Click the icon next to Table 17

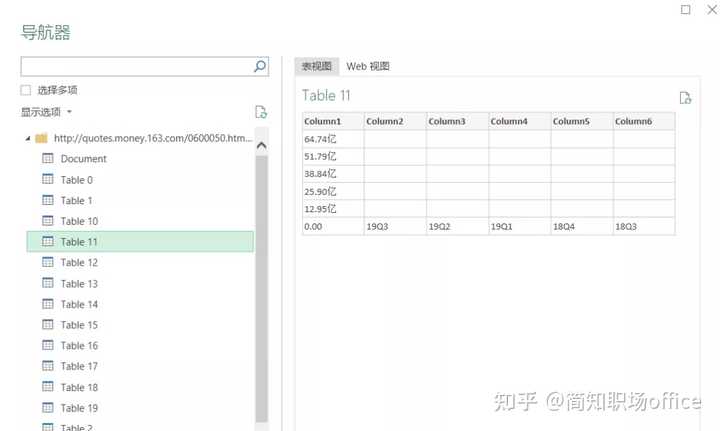pos(48,366)
